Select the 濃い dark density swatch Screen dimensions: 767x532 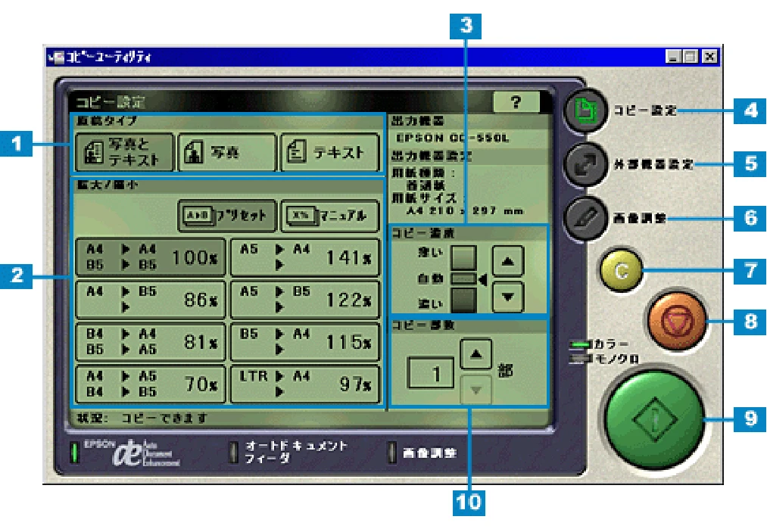pyautogui.click(x=463, y=300)
